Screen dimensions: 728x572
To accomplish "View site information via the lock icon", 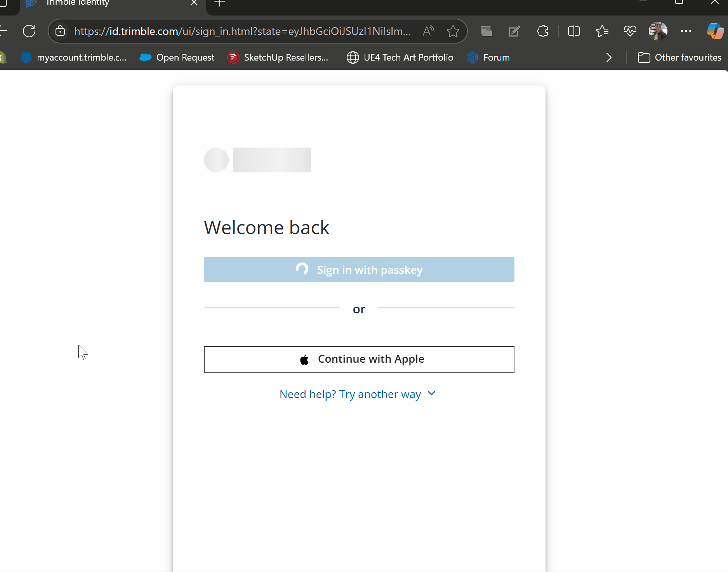I will pos(61,31).
